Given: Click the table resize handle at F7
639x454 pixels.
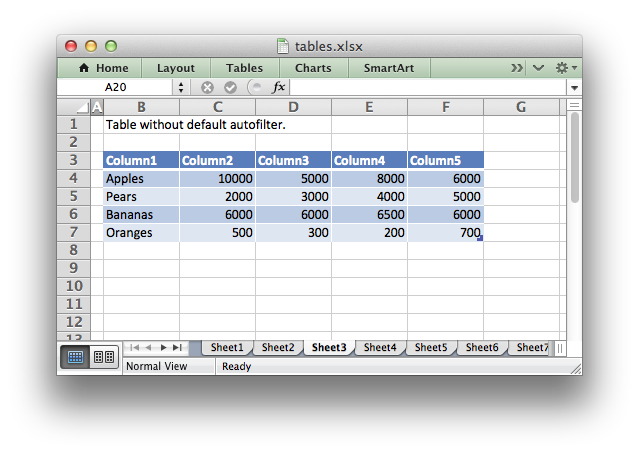Looking at the screenshot, I should point(480,238).
